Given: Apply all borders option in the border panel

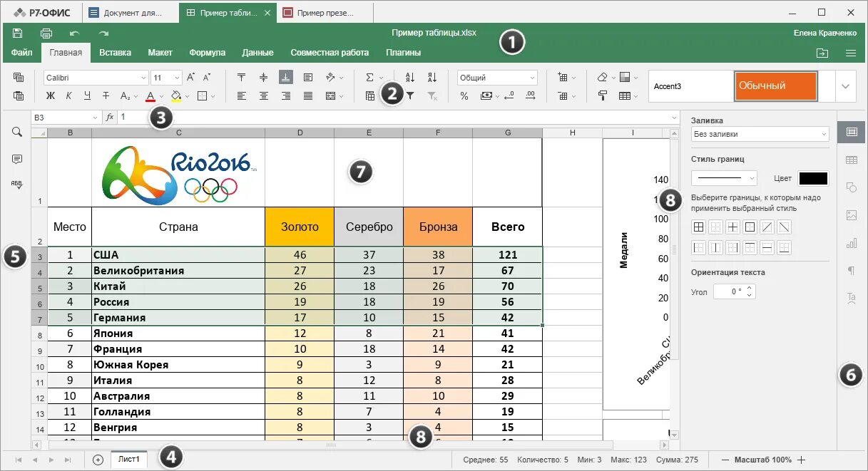Looking at the screenshot, I should click(699, 227).
